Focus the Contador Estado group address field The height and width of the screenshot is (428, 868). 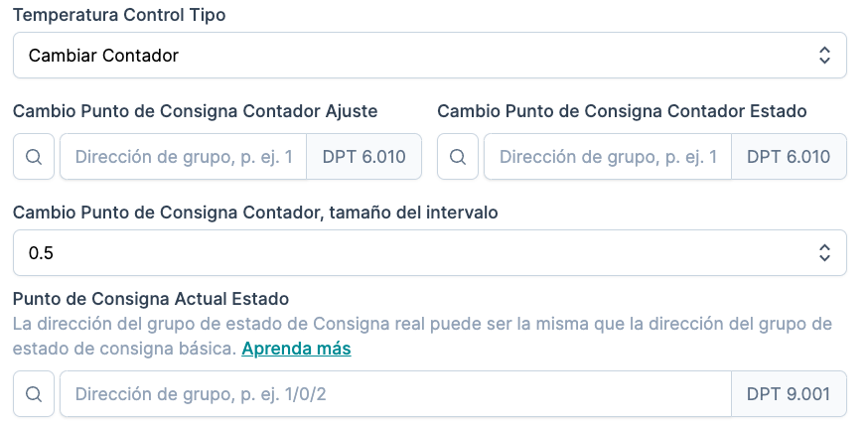607,157
